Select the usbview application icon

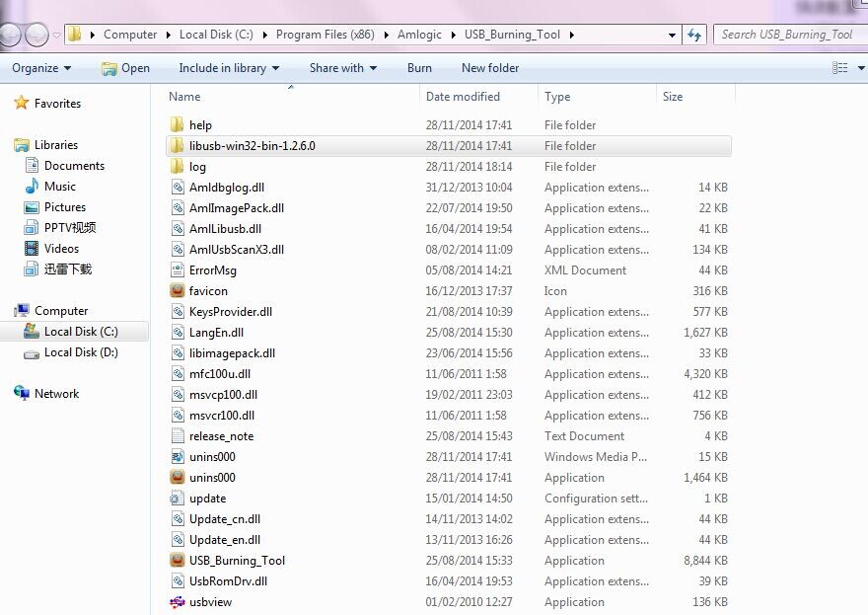tap(178, 601)
